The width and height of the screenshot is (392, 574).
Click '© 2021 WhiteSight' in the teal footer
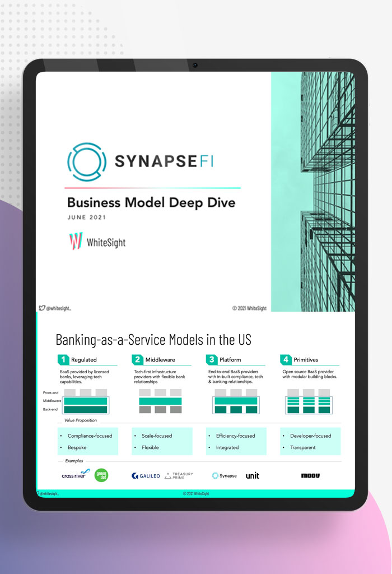196,493
